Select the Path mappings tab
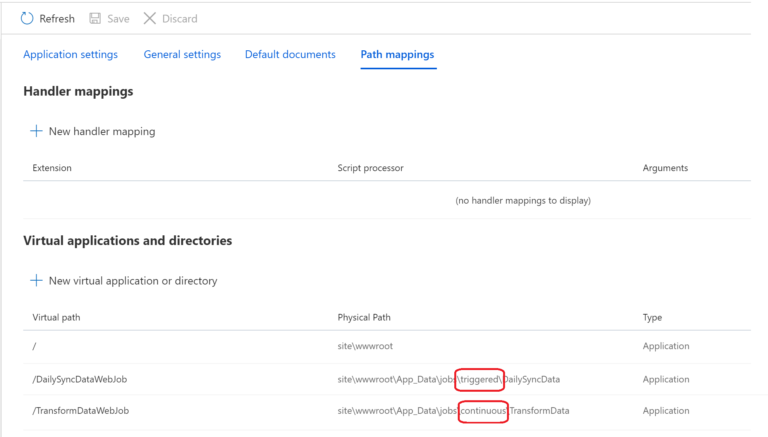Viewport: 768px width, 437px height. tap(397, 54)
